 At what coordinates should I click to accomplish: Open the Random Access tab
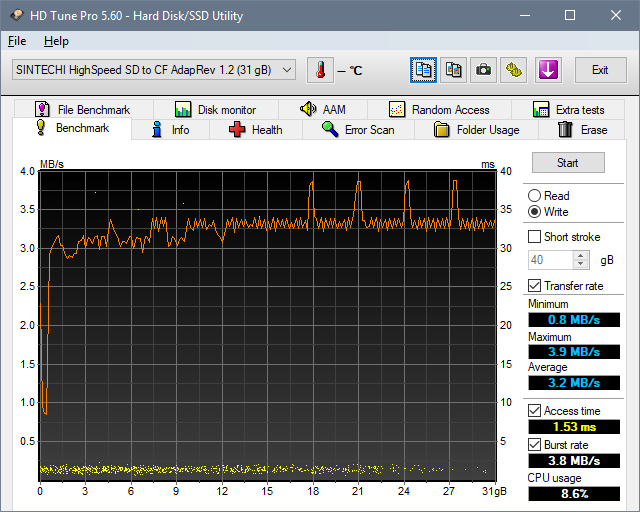pyautogui.click(x=439, y=109)
